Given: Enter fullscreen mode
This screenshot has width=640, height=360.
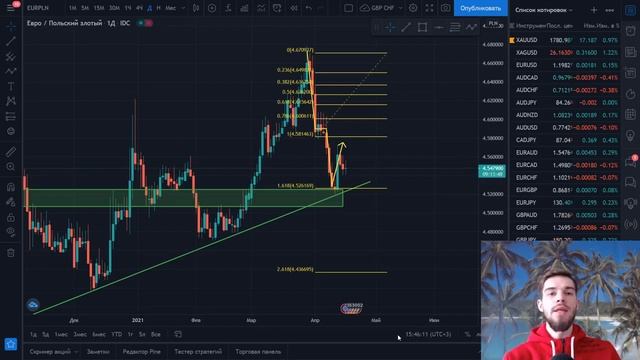Looking at the screenshot, I should (429, 8).
